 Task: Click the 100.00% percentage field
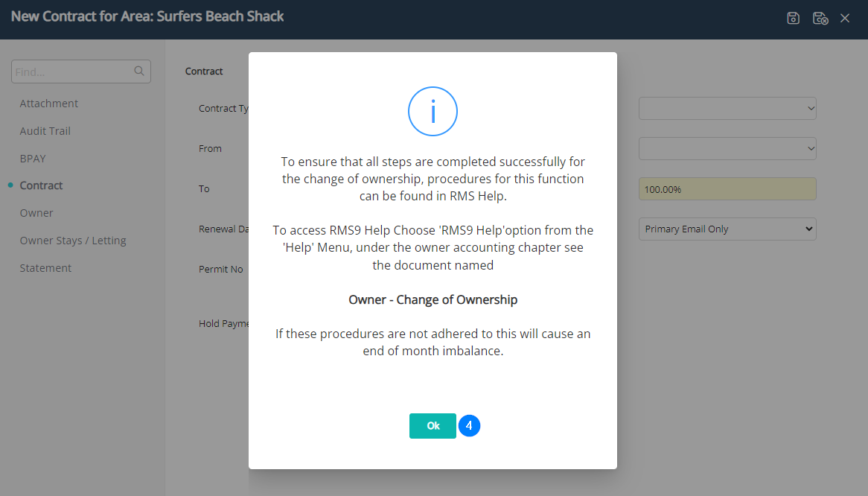[x=727, y=189]
